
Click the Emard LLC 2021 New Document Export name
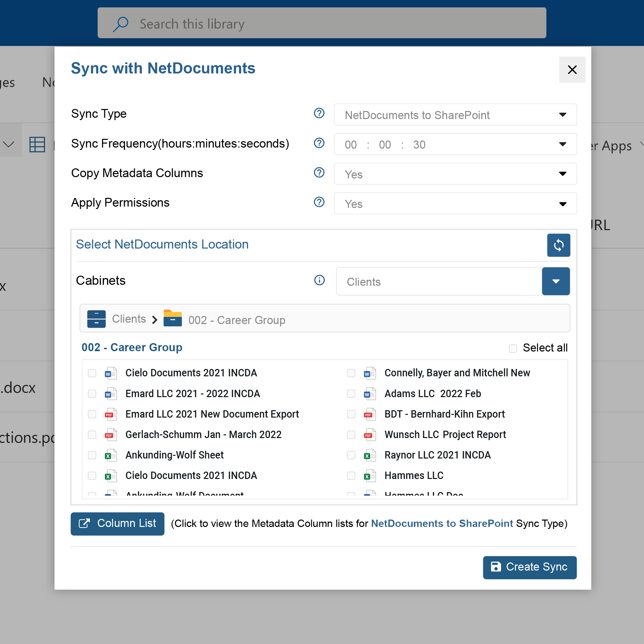pos(212,414)
